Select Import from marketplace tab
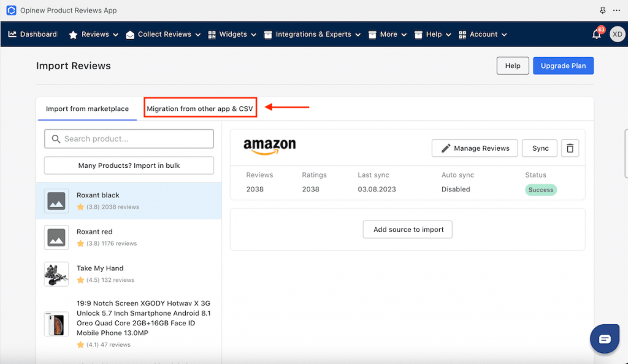The image size is (628, 364). click(x=87, y=109)
